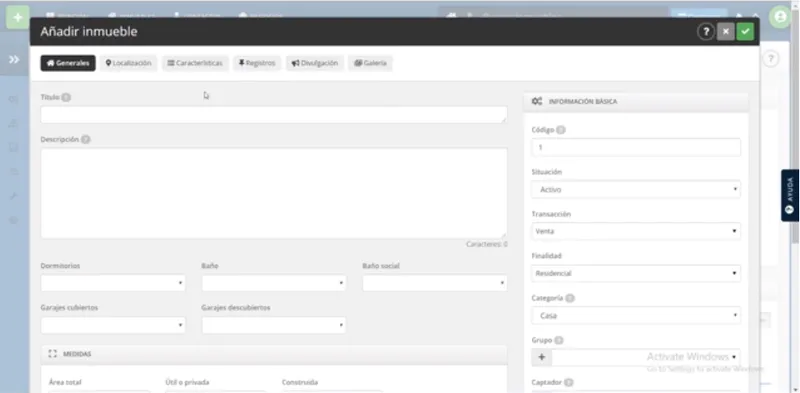This screenshot has height=393, width=800.
Task: Click the Título input field
Action: (274, 114)
